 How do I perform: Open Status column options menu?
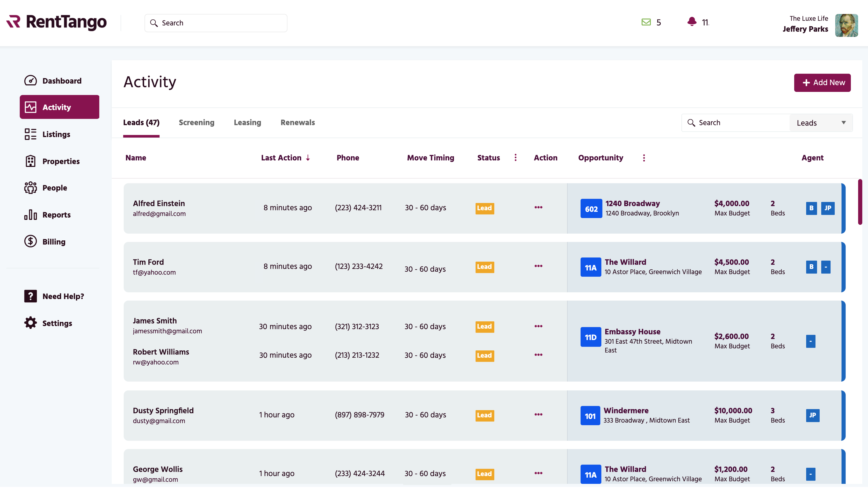[x=516, y=158]
